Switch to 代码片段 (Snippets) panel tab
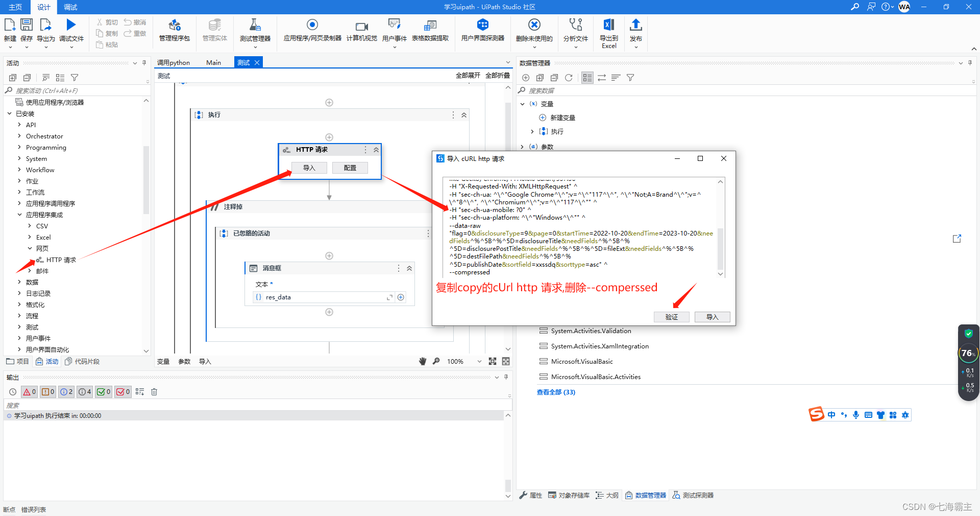This screenshot has height=516, width=980. tap(82, 361)
